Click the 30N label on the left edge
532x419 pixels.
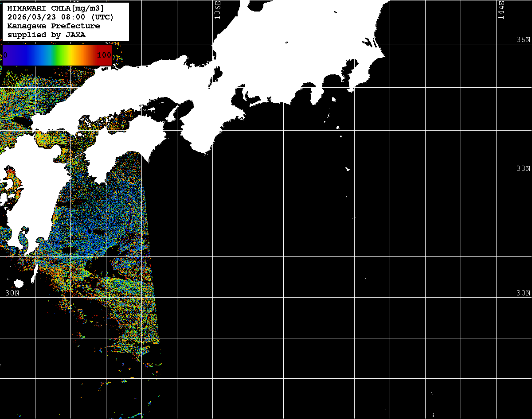(12, 293)
